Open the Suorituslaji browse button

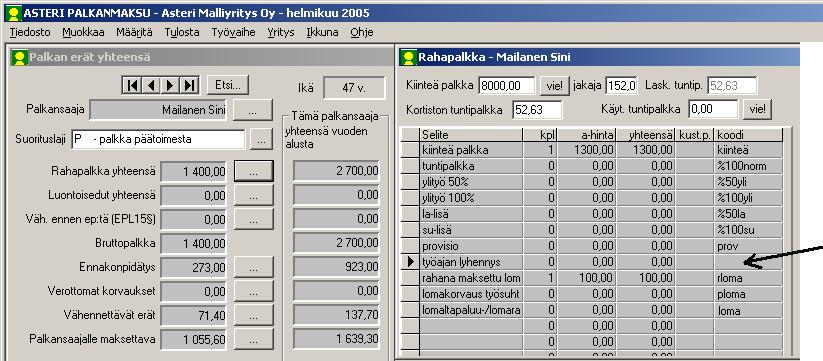coord(261,140)
